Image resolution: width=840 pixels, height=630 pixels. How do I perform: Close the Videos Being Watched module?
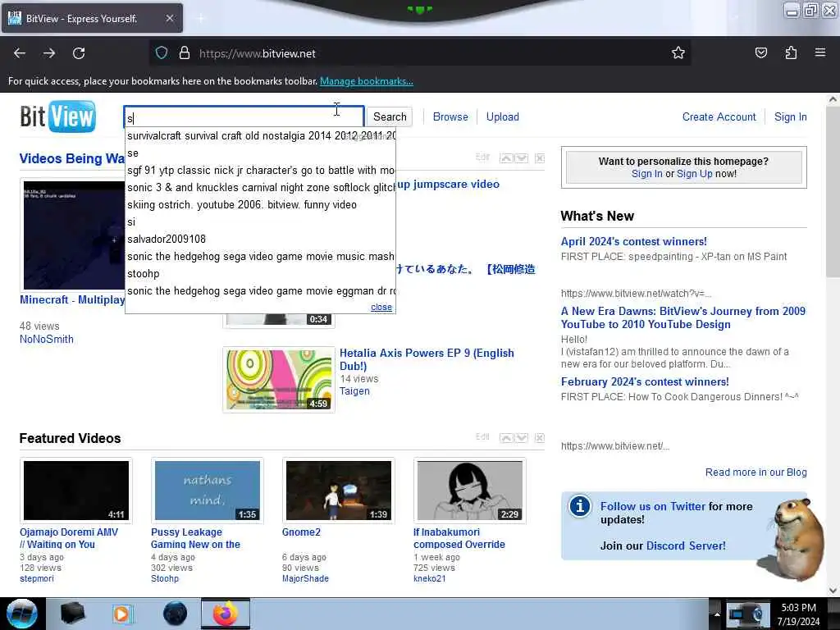(540, 158)
